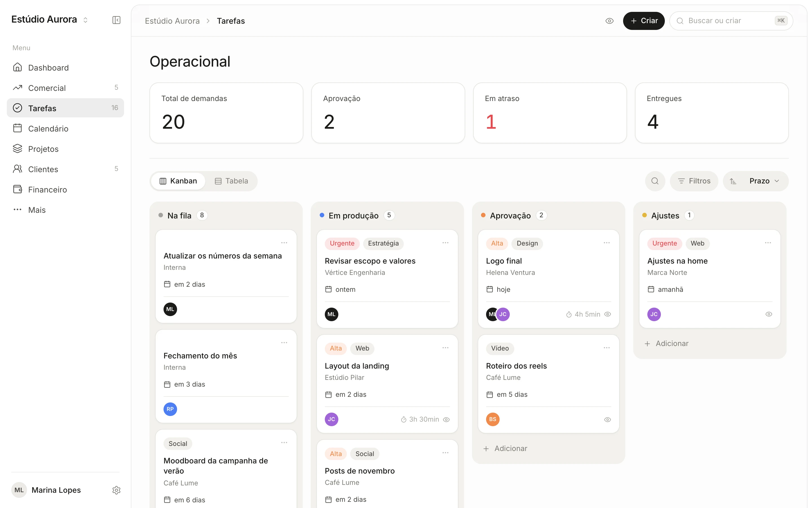
Task: Go to Projetos in the menu
Action: [x=65, y=149]
